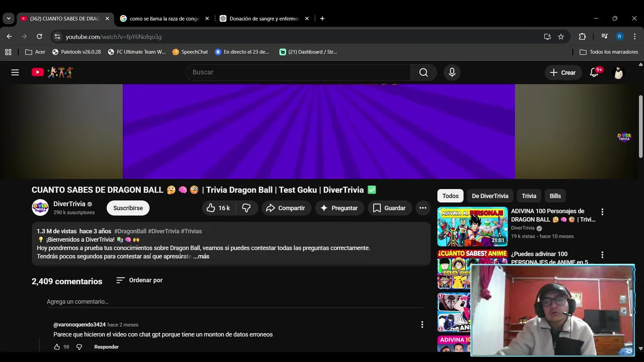
Task: Install or cast via address bar icon
Action: [x=547, y=37]
